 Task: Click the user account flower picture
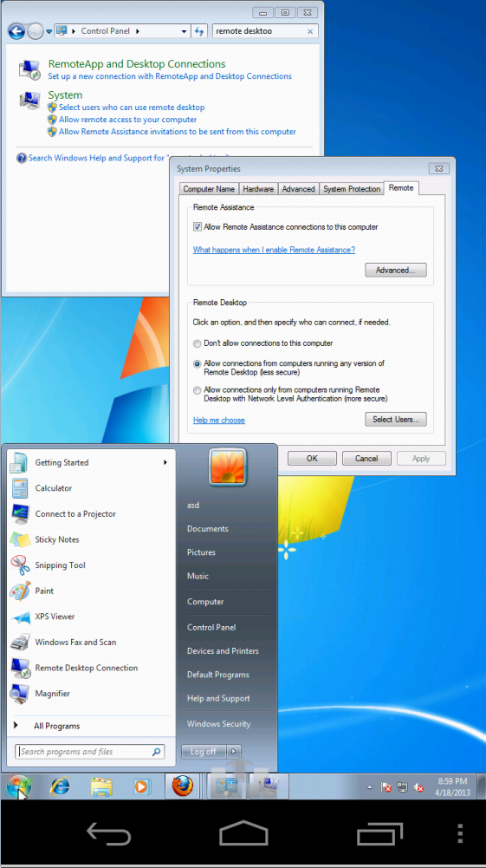(227, 467)
